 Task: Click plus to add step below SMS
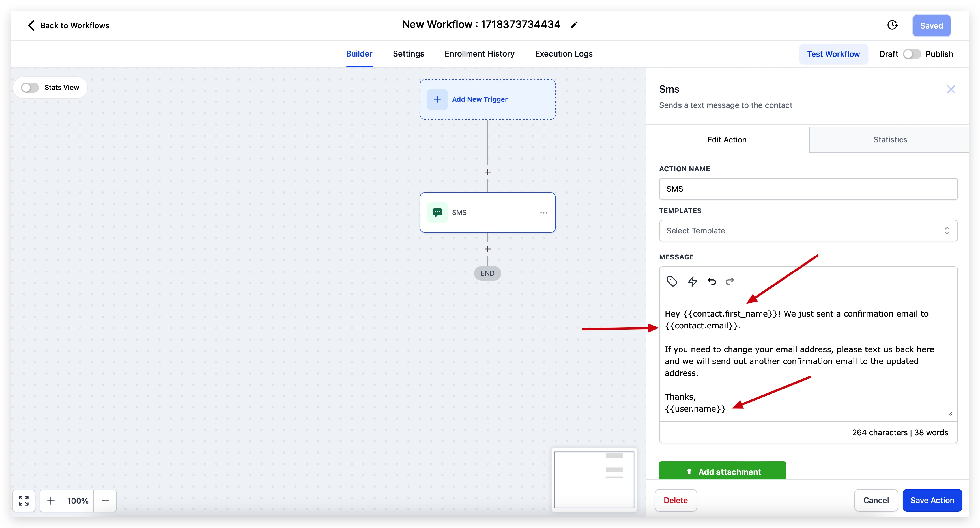coord(488,249)
